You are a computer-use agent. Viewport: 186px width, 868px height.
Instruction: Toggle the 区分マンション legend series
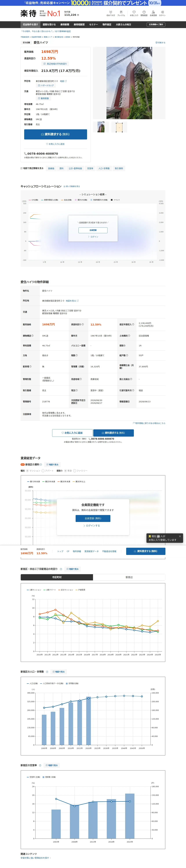(x=65, y=590)
